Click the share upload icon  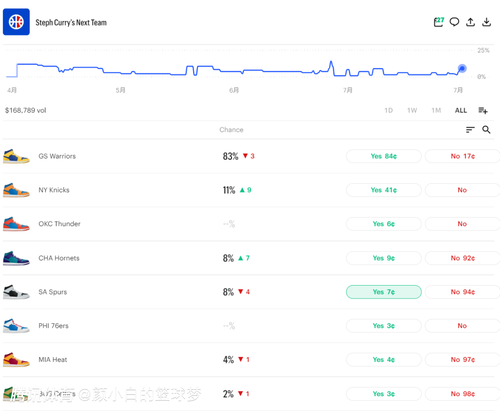(x=470, y=22)
